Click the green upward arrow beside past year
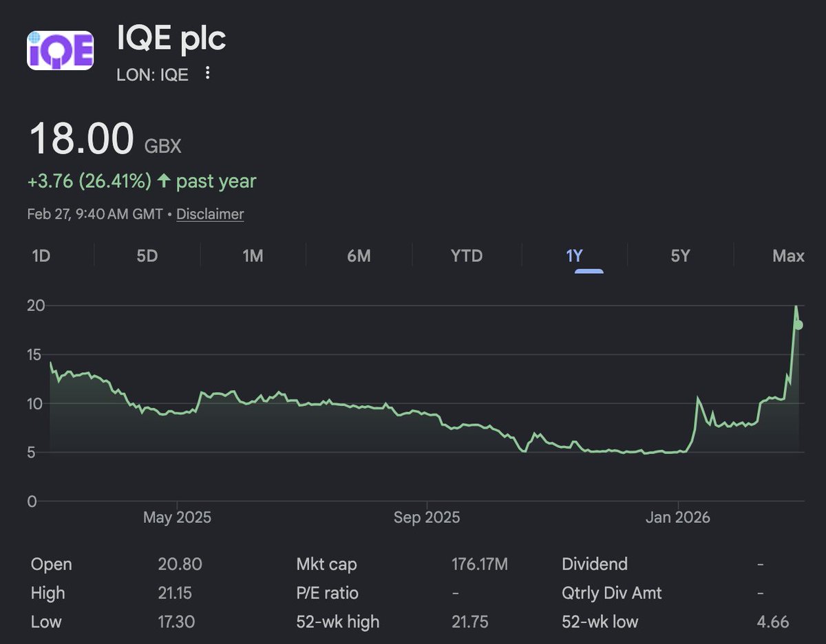The width and height of the screenshot is (826, 644). tap(163, 181)
